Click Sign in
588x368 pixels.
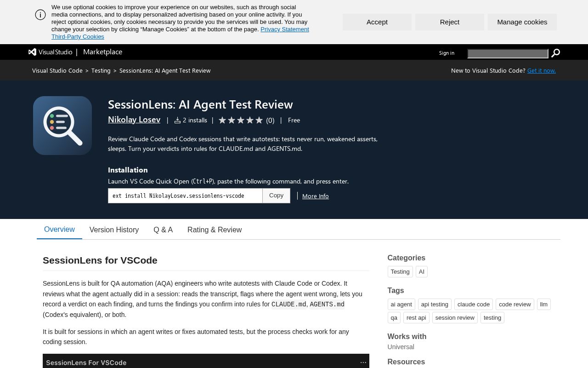click(x=447, y=53)
